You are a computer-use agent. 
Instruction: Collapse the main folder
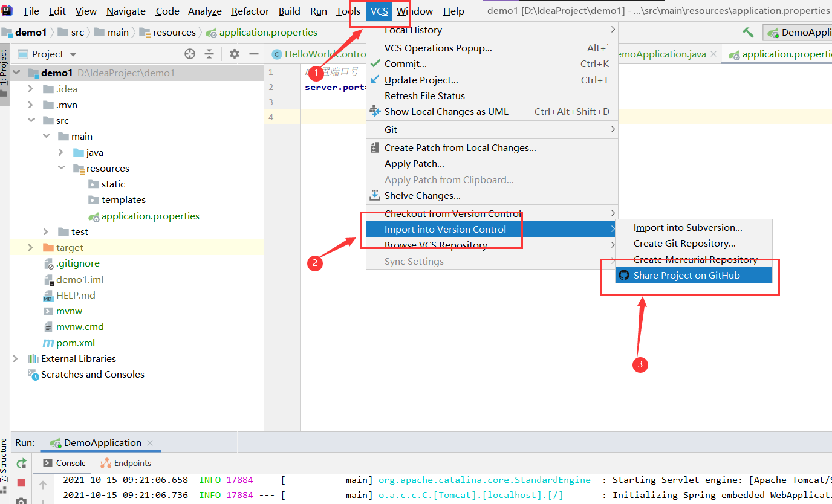tap(46, 136)
